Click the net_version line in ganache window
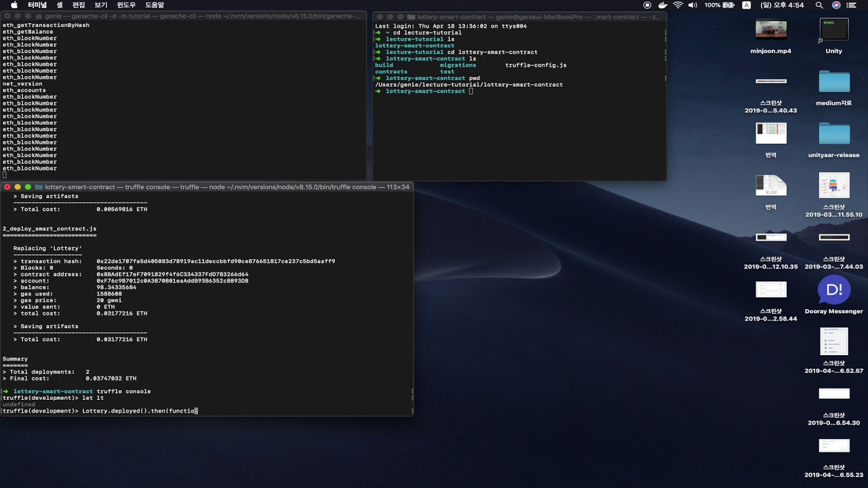 click(22, 84)
